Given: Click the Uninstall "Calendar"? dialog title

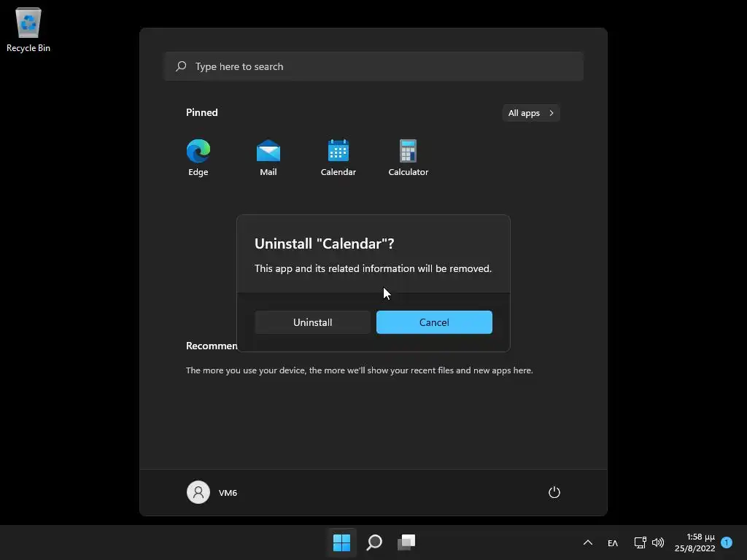Looking at the screenshot, I should (325, 244).
